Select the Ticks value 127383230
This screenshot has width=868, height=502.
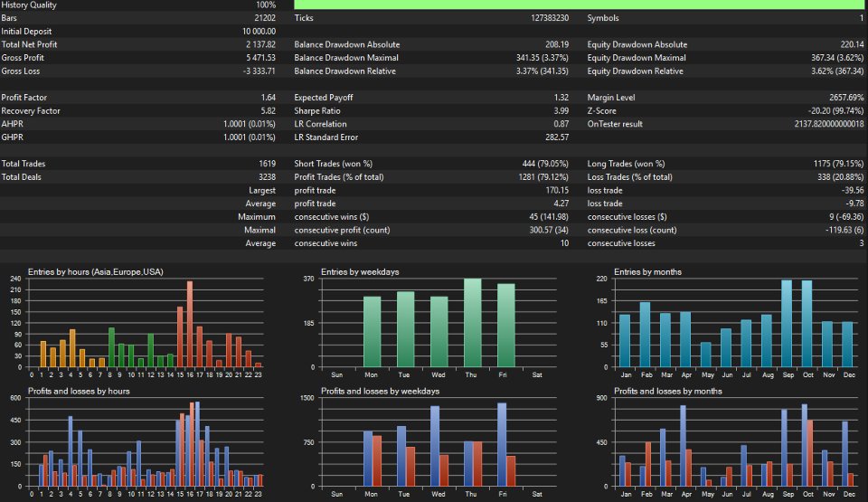(550, 18)
